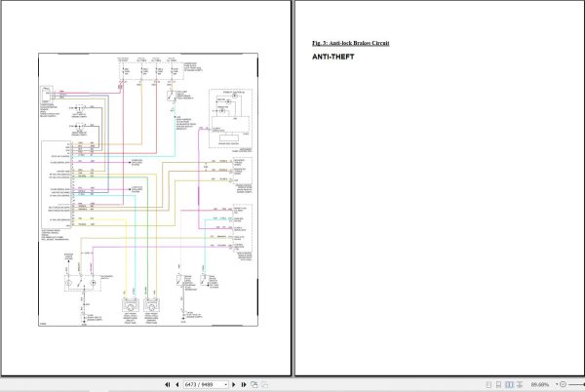Jump to the last page
The height and width of the screenshot is (392, 585).
tap(244, 384)
